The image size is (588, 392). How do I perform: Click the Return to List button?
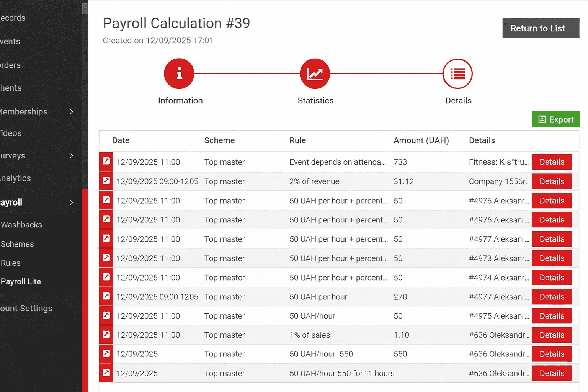(x=540, y=28)
